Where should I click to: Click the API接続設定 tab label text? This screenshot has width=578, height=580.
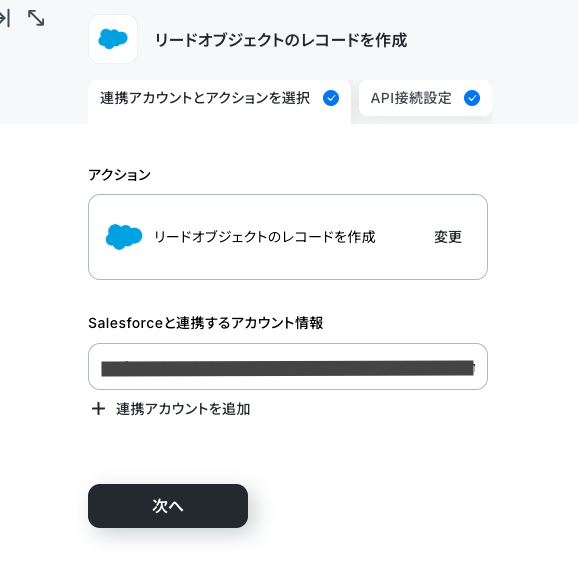click(411, 98)
